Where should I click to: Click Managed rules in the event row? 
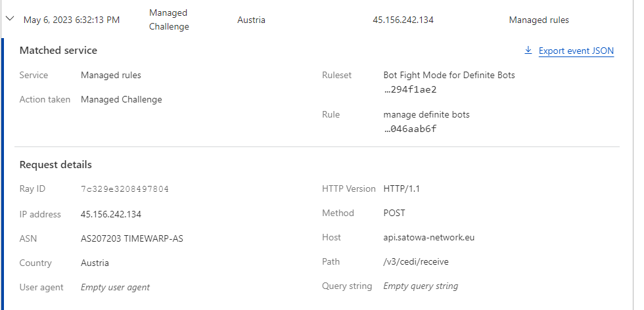point(539,20)
